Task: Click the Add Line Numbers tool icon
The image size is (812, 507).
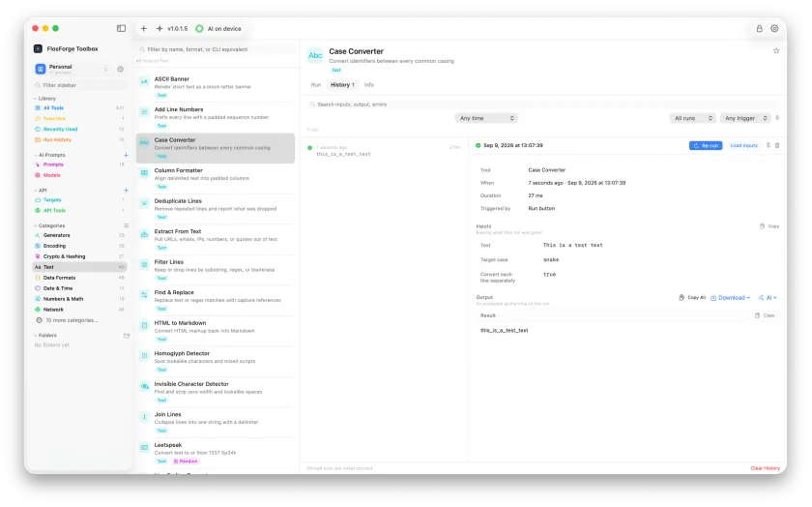Action: [144, 112]
